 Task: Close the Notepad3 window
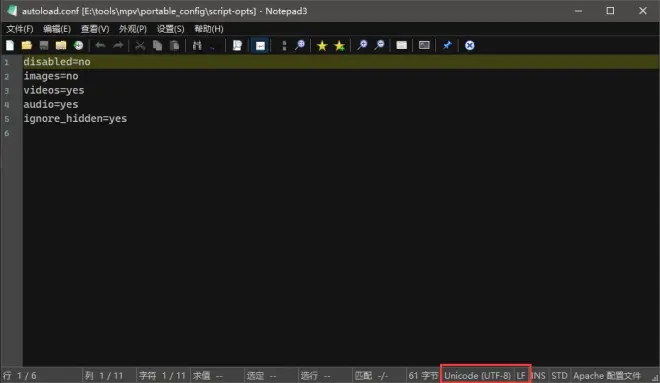coord(643,11)
